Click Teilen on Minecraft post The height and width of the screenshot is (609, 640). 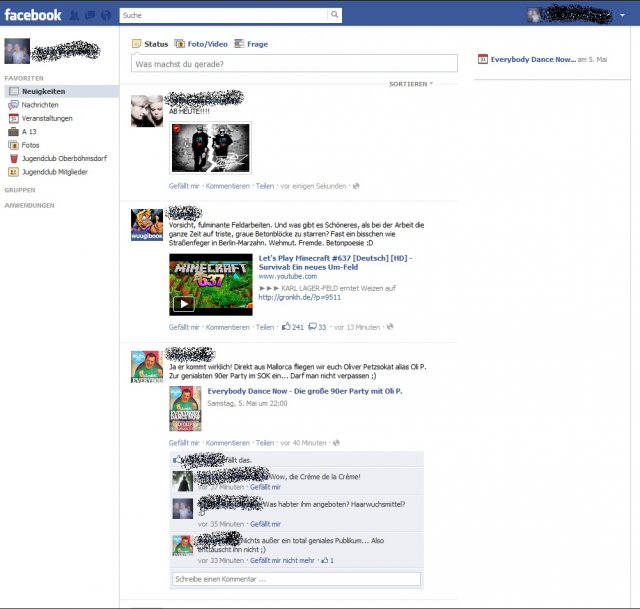pos(265,327)
